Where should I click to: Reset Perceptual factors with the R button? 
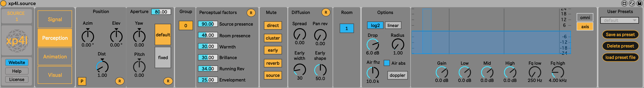251,13
